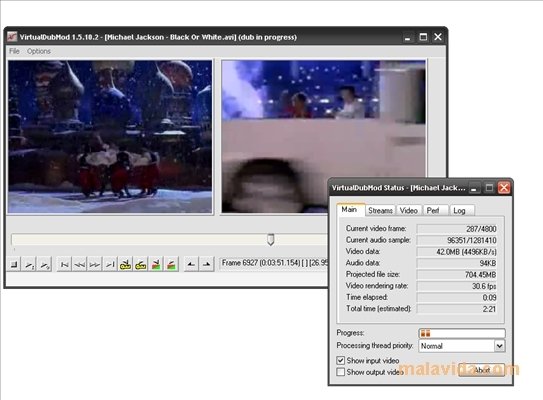Set the mark-in selection point
The image size is (543, 400).
point(191,264)
